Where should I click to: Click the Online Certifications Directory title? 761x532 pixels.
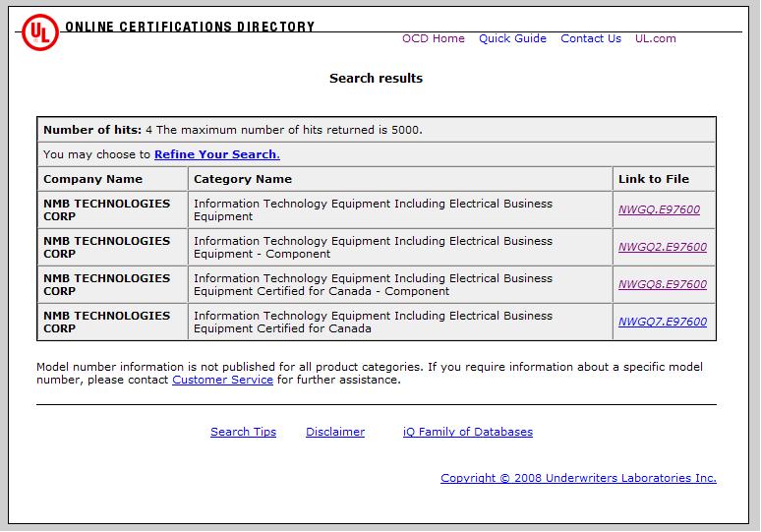pos(190,27)
